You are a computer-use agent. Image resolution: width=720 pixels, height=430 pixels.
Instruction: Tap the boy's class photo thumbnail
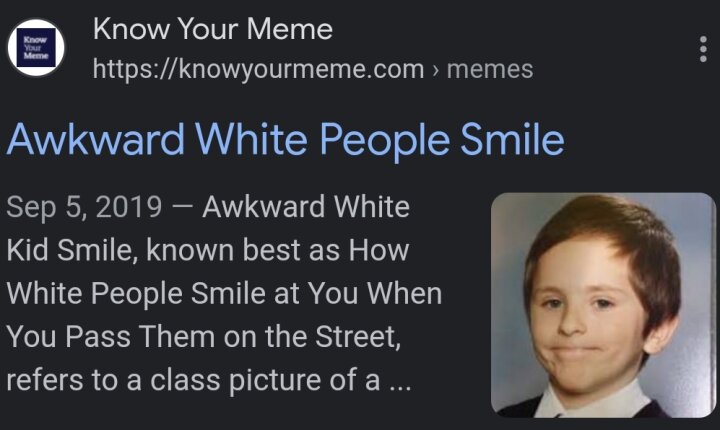click(603, 305)
